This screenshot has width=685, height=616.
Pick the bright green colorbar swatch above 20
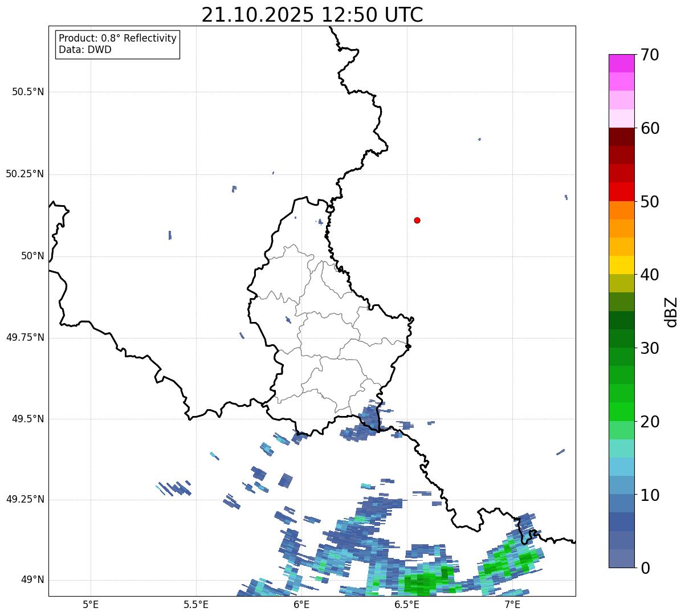[x=621, y=412]
